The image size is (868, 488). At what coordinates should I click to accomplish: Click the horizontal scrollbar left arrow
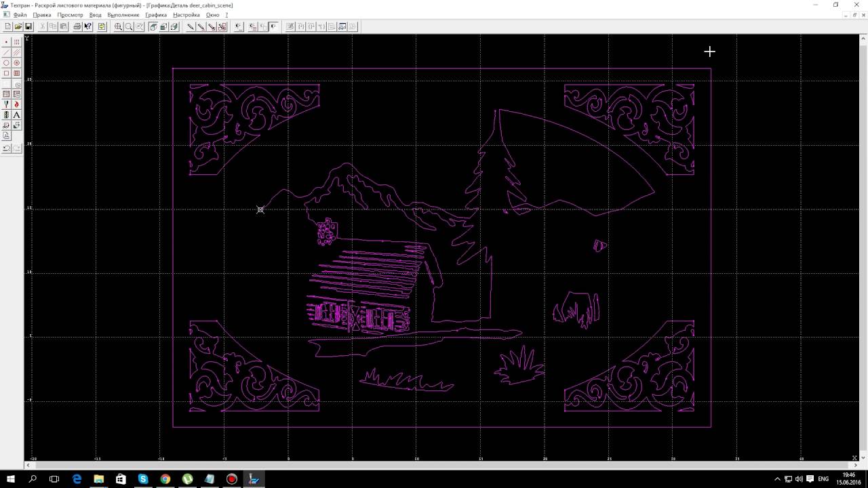[28, 465]
